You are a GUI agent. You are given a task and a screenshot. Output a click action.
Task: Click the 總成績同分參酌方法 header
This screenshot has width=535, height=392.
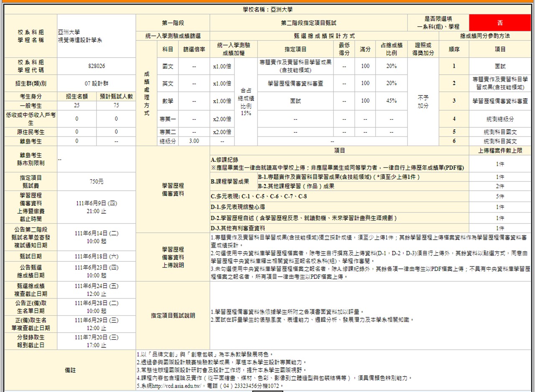click(x=485, y=36)
